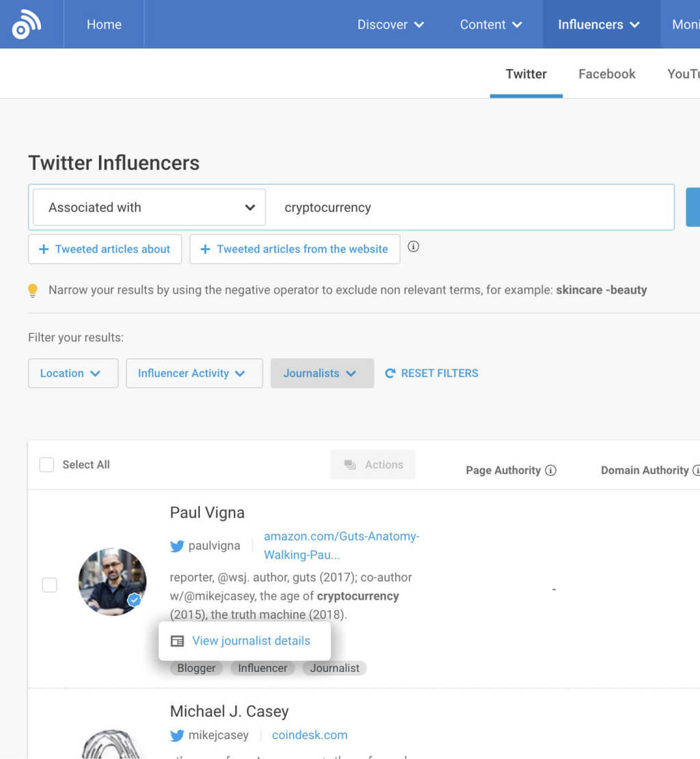
Task: Click Reset Filters
Action: click(431, 373)
